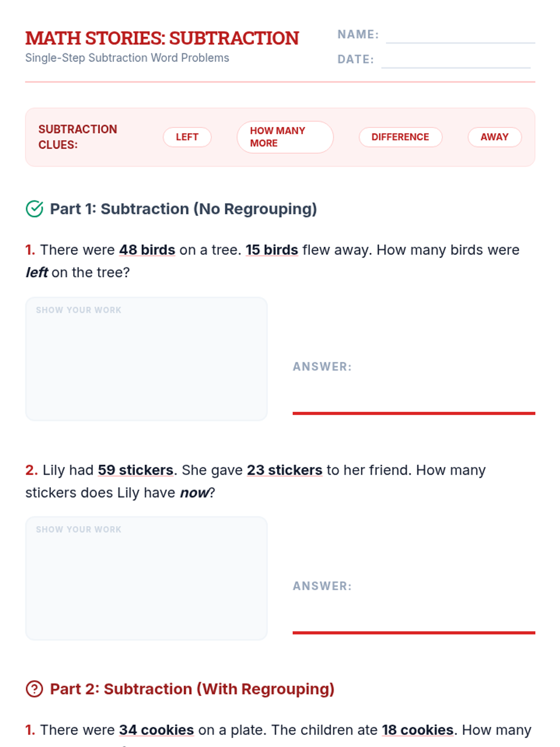
Task: Click the "Math Stories: Subtraction" title
Action: pos(162,38)
